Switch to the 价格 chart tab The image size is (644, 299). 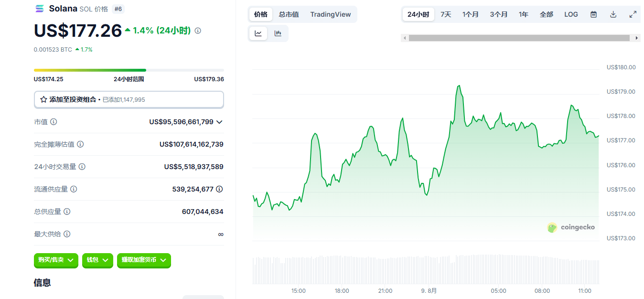(261, 14)
